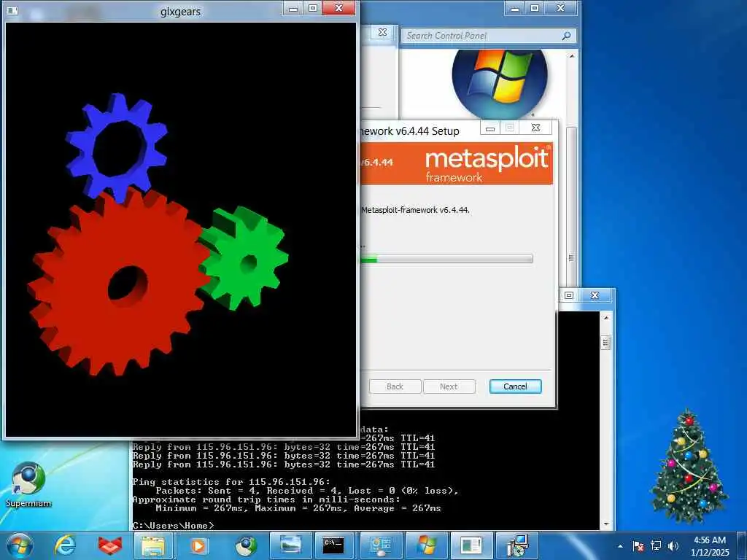Click the Metasploit install progress bar
Viewport: 747px width, 560px height.
(x=446, y=259)
